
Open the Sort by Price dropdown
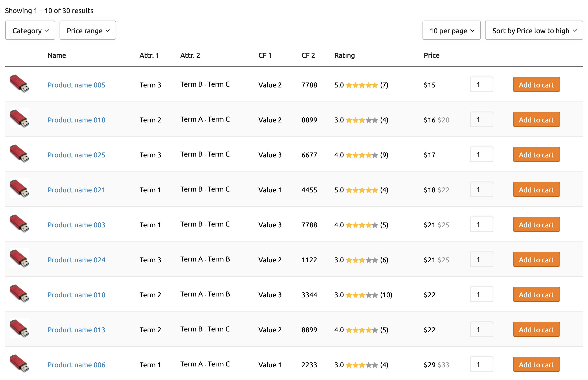[x=534, y=30]
